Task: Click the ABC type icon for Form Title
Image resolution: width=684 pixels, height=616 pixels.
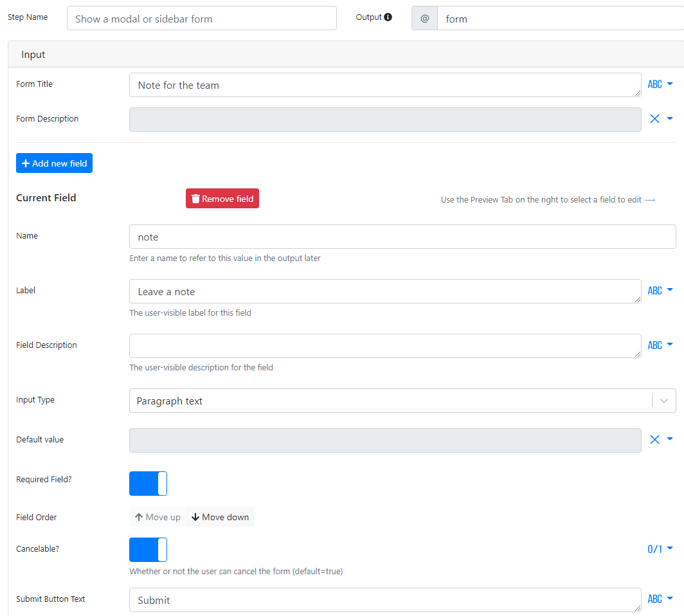Action: [655, 84]
